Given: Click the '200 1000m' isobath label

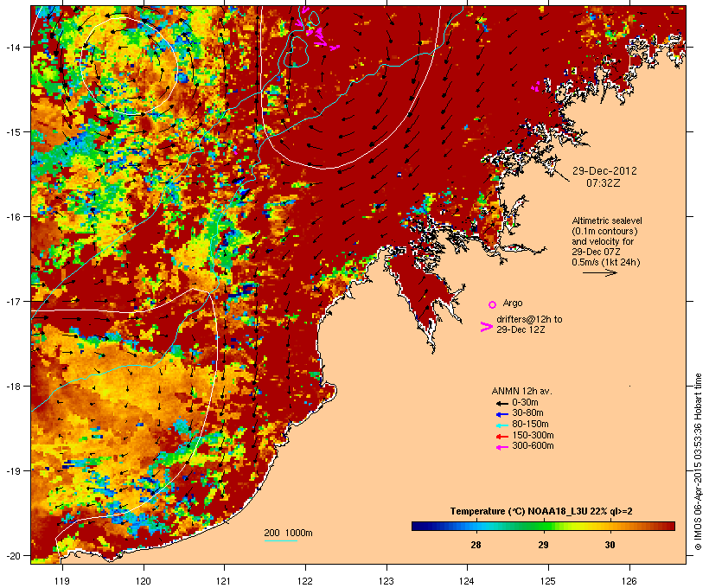Looking at the screenshot, I should 288,533.
